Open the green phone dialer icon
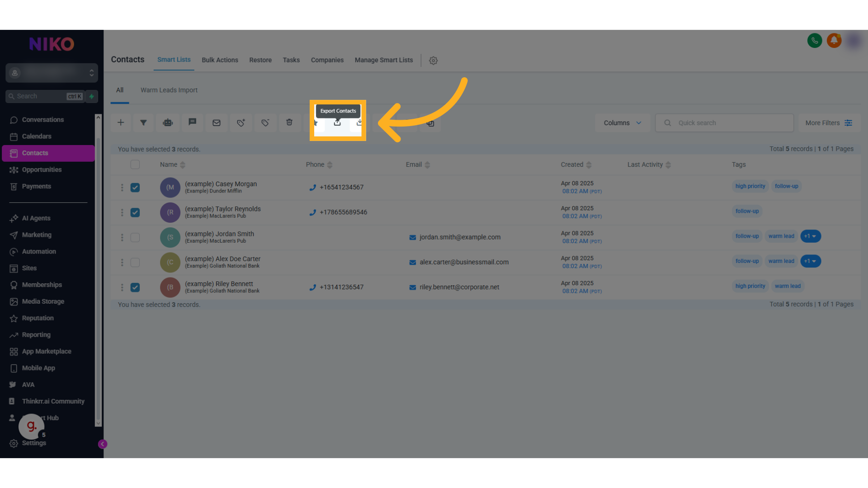This screenshot has height=488, width=868. coord(815,41)
